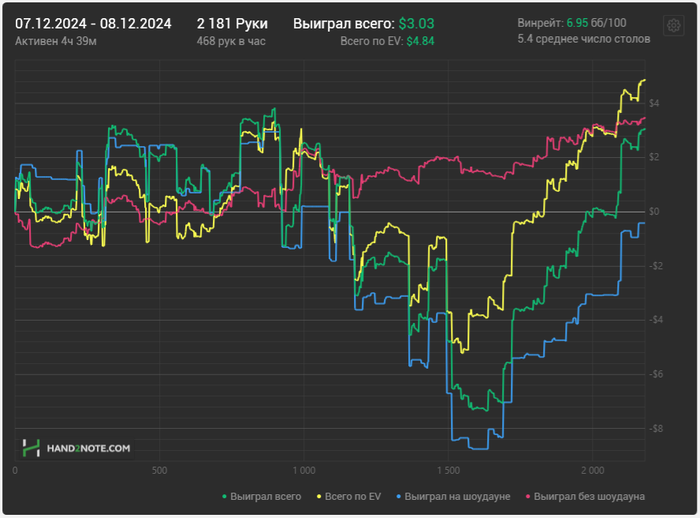
Task: Click the -$4 y-axis label
Action: pyautogui.click(x=654, y=320)
